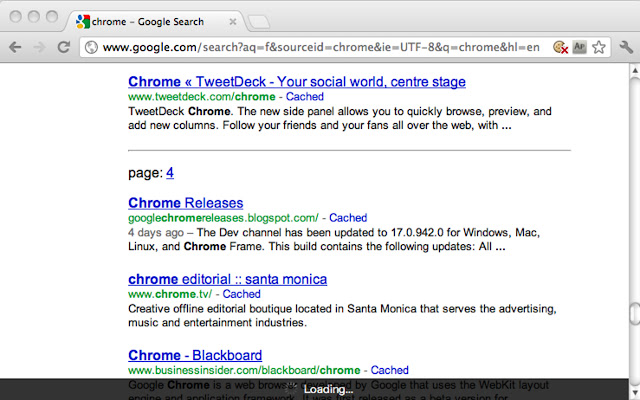This screenshot has width=640, height=400.
Task: Click the address bar URL field
Action: [320, 46]
